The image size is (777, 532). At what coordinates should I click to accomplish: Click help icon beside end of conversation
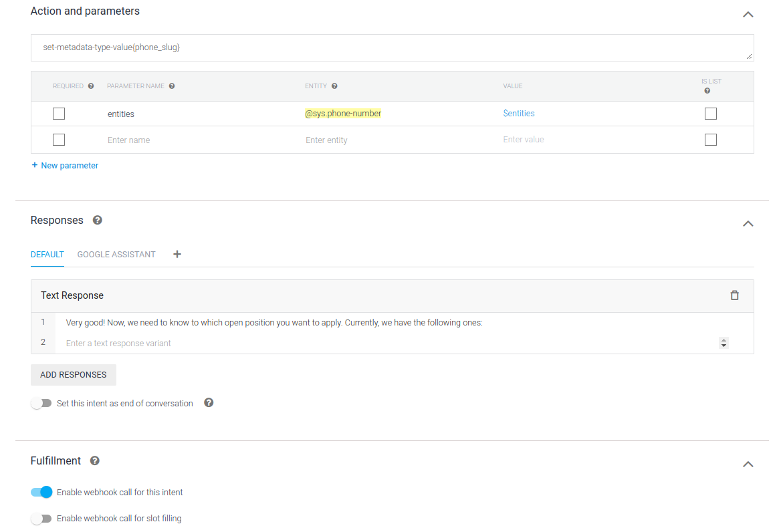(209, 403)
